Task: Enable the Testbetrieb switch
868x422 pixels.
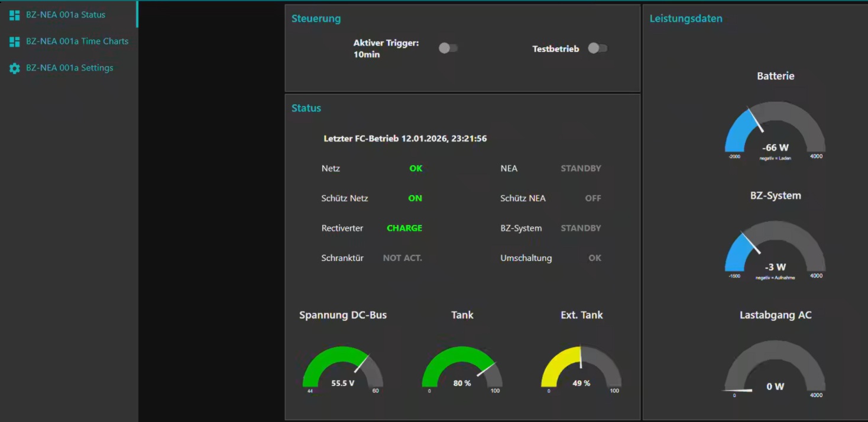Action: tap(598, 48)
